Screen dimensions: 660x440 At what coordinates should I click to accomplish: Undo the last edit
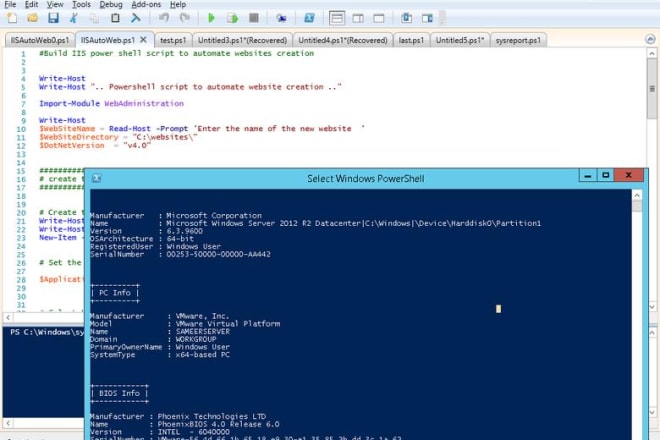[x=164, y=18]
